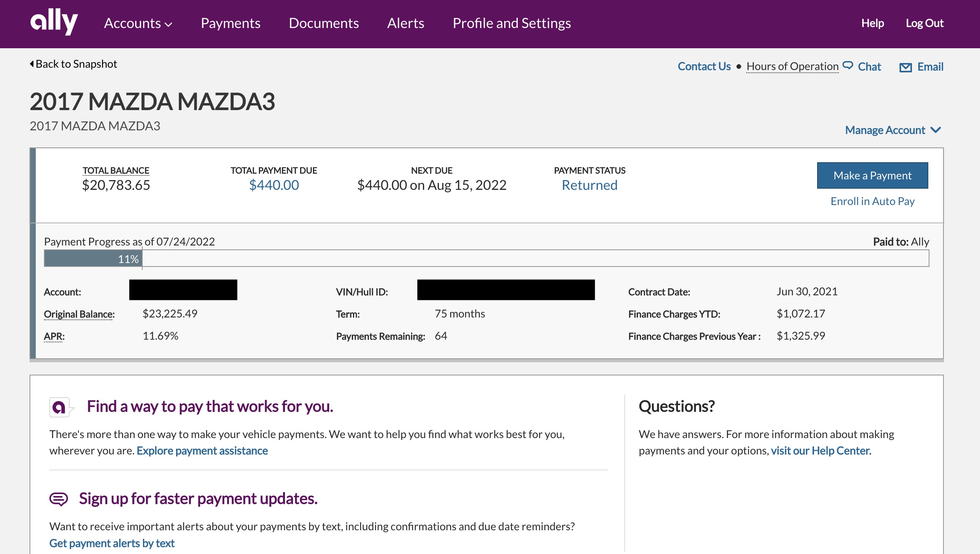This screenshot has width=980, height=554.
Task: Click the envelope email icon
Action: [x=905, y=68]
